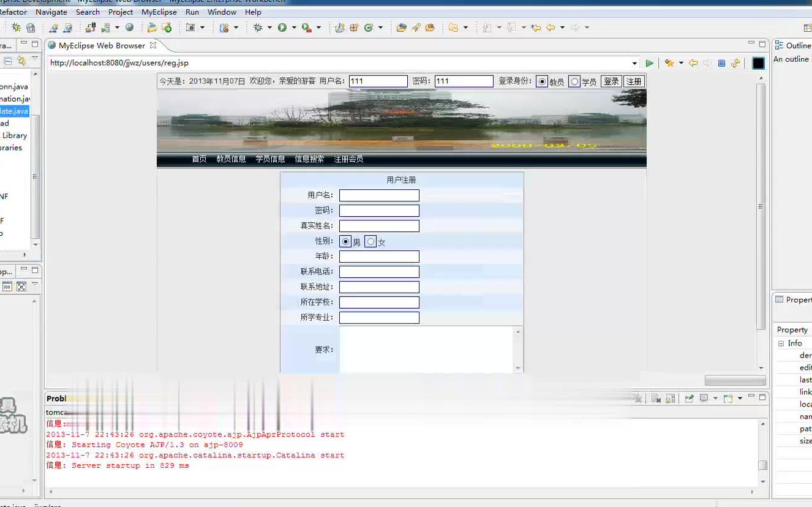The height and width of the screenshot is (507, 812).
Task: Close the MyEclipse Web Browser tab
Action: 153,45
